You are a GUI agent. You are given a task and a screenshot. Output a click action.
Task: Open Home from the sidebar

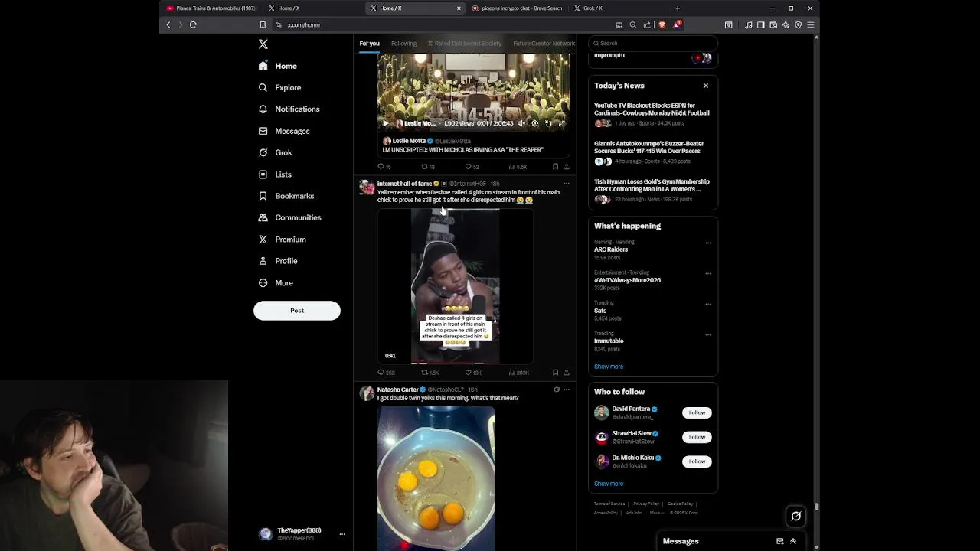tap(278, 66)
